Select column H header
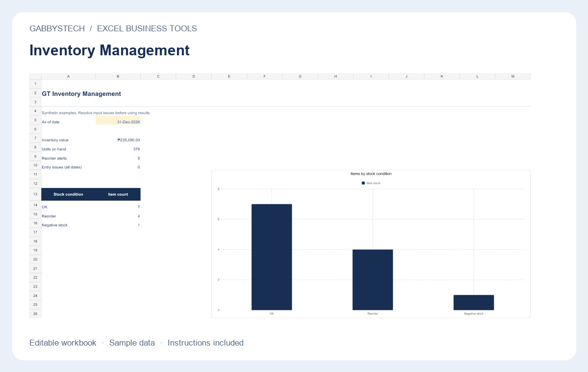 pyautogui.click(x=336, y=76)
